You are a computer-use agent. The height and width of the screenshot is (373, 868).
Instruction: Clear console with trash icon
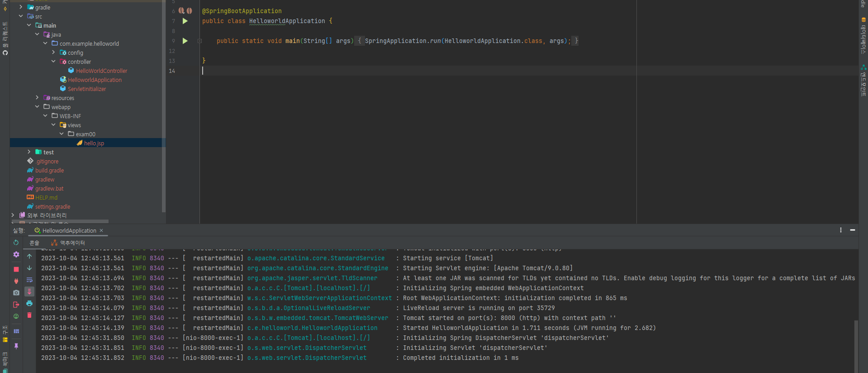pos(29,315)
